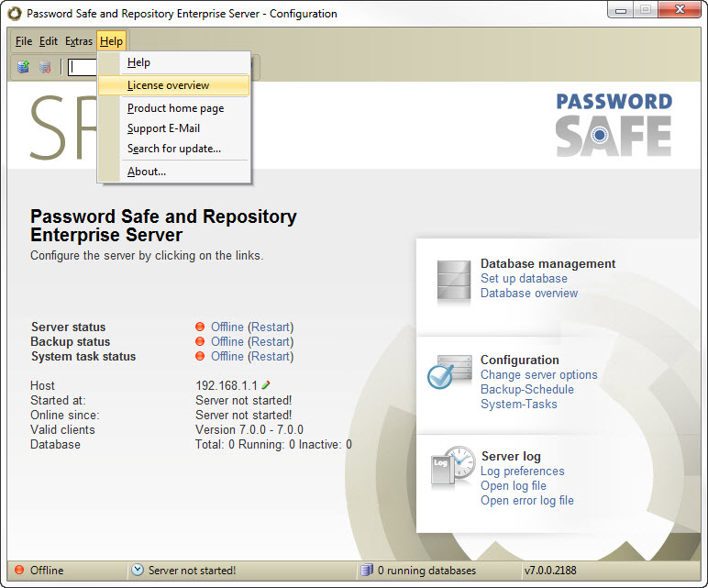Click System task status Offline (Restart) link
This screenshot has width=708, height=588.
tap(252, 356)
